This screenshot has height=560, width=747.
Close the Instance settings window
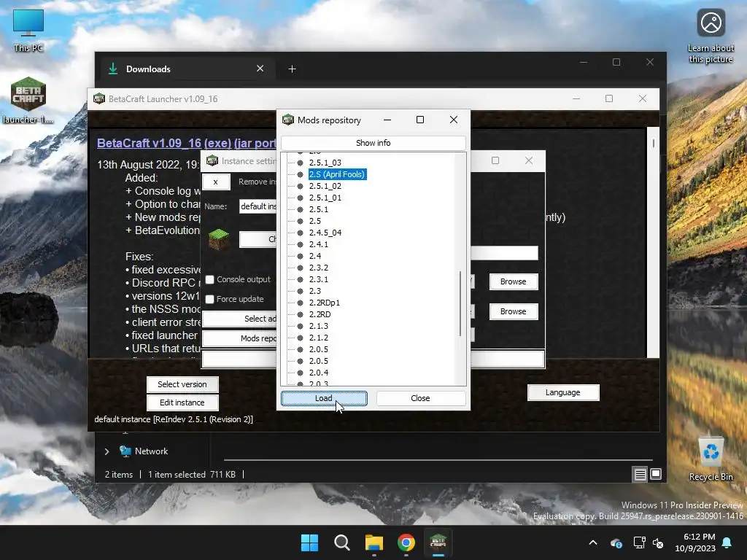pyautogui.click(x=529, y=160)
